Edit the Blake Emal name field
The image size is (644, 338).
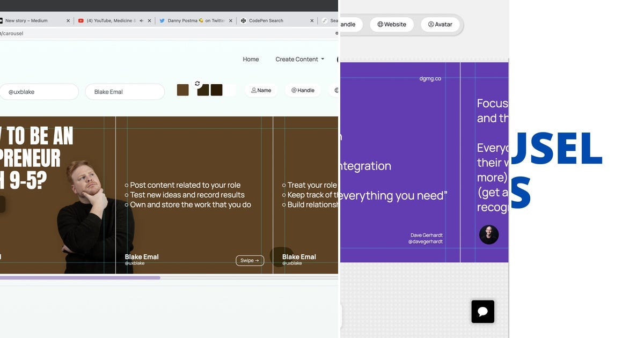(x=125, y=92)
